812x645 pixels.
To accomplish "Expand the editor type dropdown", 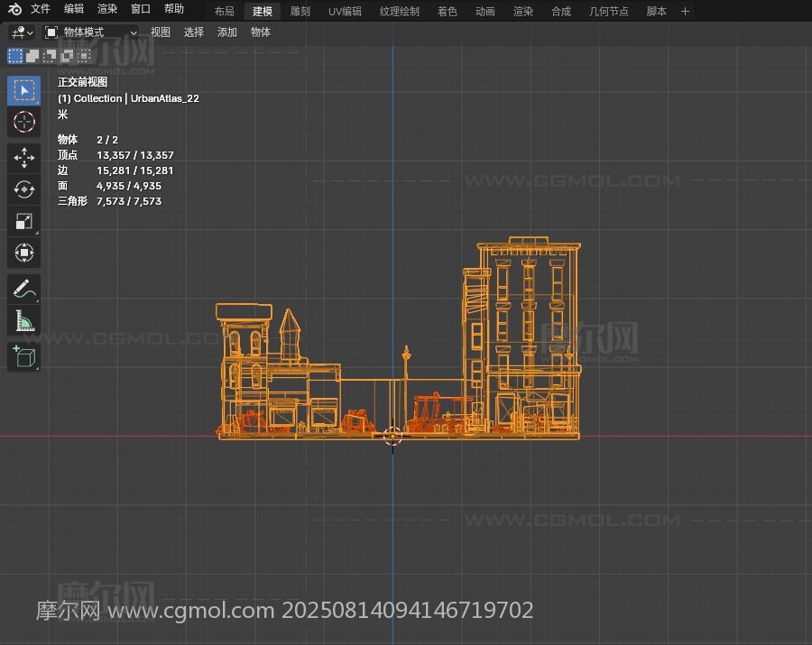I will pyautogui.click(x=22, y=32).
